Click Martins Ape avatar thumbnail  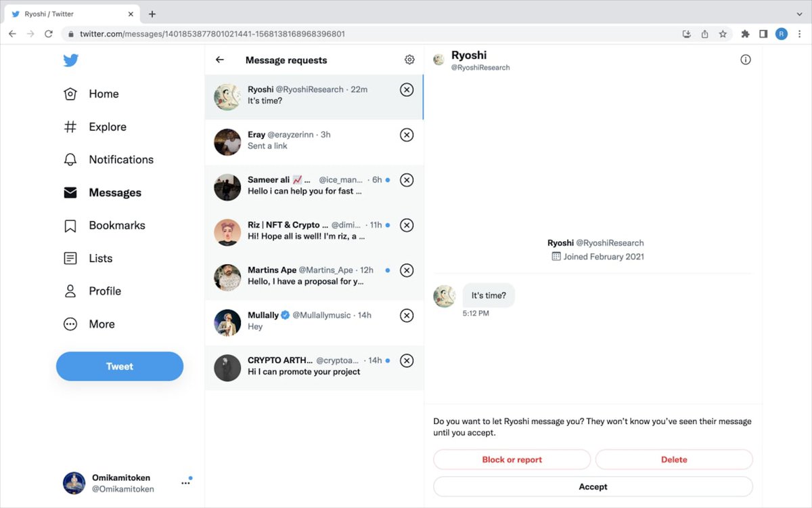(227, 278)
